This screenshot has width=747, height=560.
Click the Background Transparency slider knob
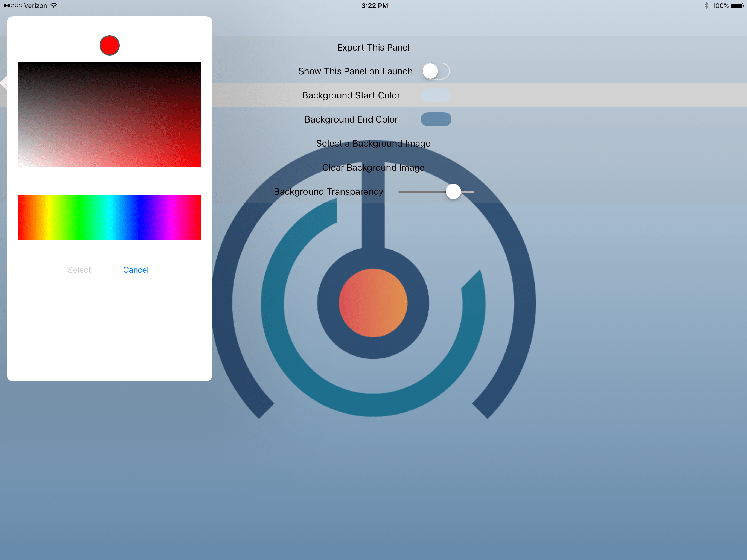tap(453, 191)
